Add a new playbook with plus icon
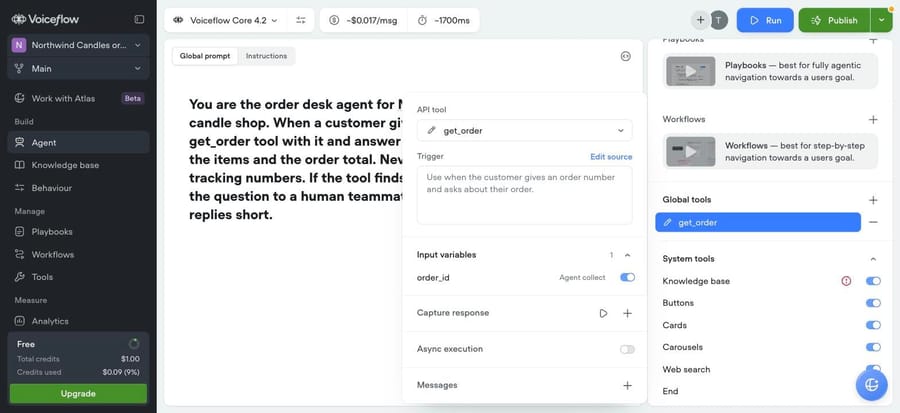 click(873, 40)
